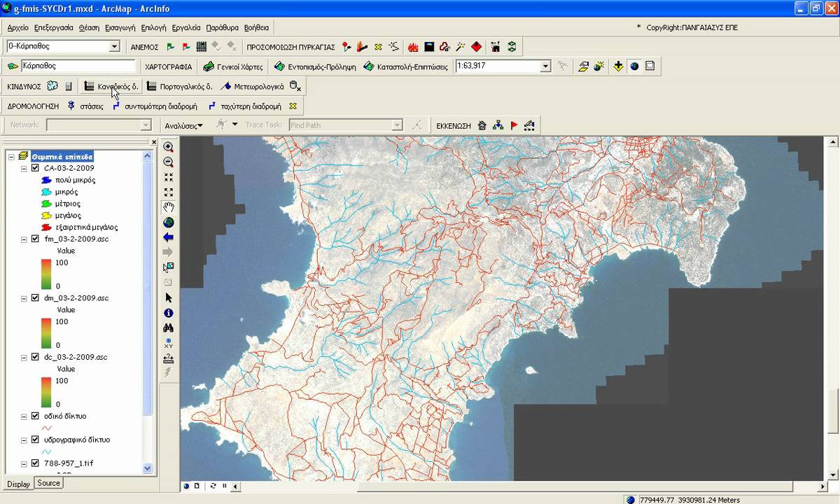Click the database delete icon after Μετεωρολογικά
The height and width of the screenshot is (504, 840).
tap(295, 86)
